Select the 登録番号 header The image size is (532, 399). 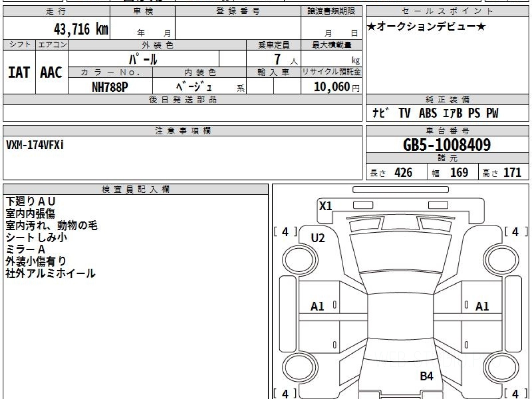[x=238, y=12]
